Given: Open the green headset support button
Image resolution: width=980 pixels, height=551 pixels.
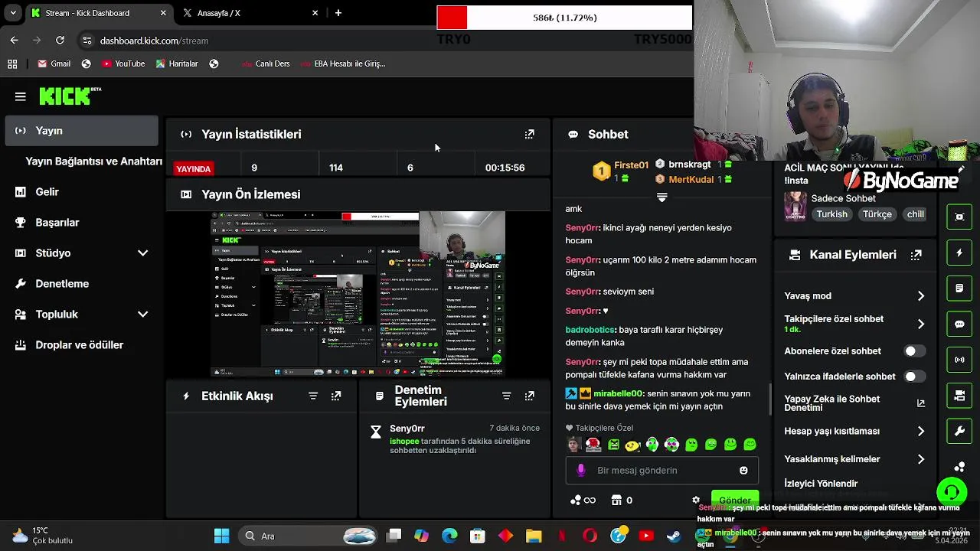Looking at the screenshot, I should (952, 492).
